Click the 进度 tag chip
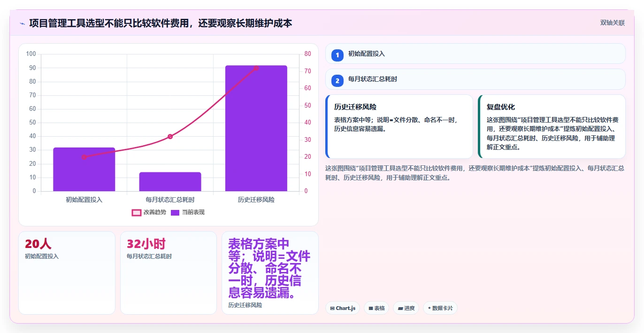This screenshot has width=644, height=333. [406, 308]
